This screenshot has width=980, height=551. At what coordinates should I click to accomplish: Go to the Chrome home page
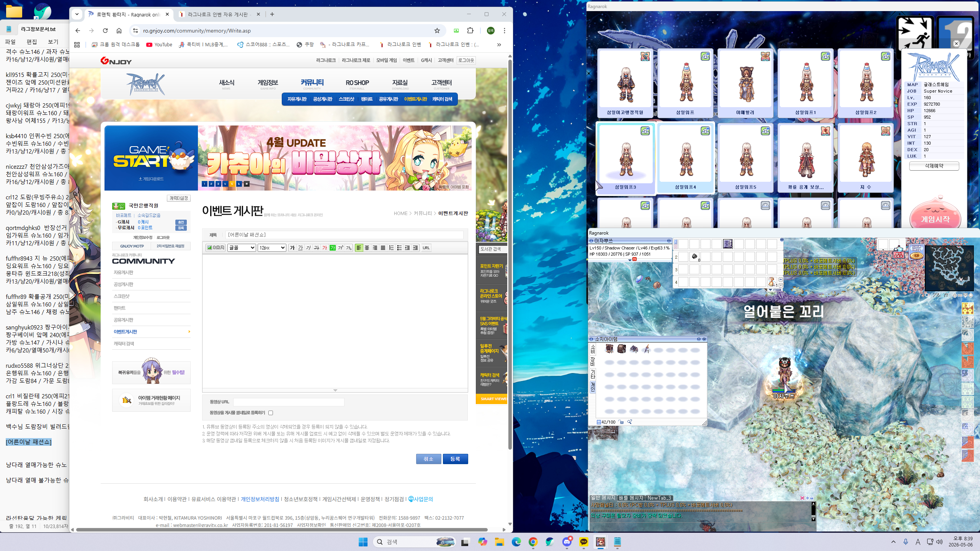[119, 31]
